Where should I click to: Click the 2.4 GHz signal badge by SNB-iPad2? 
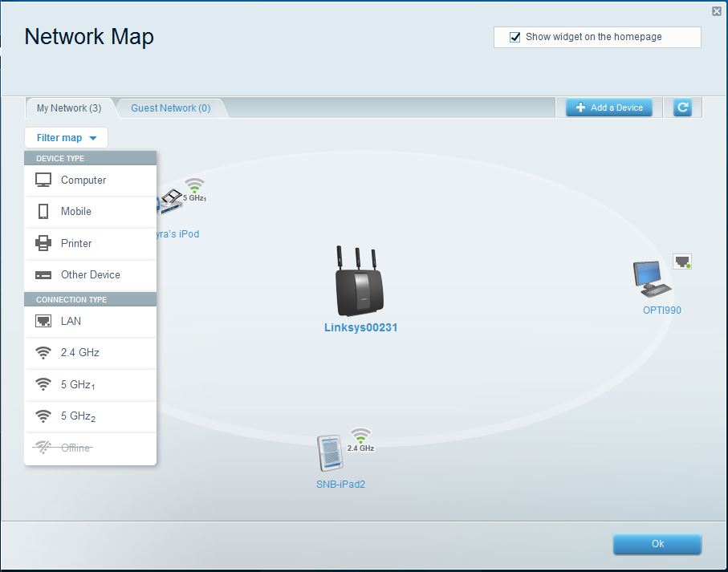[x=360, y=440]
